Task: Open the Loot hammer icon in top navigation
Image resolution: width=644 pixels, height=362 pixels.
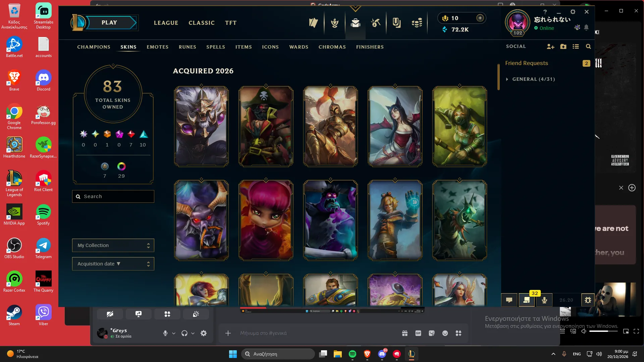Action: tap(376, 23)
